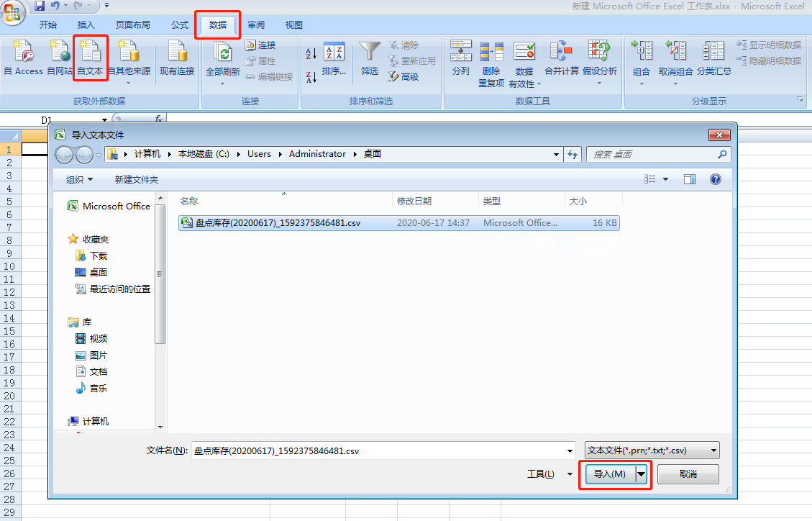Click the Office button logo
812x521 pixels.
[12, 12]
